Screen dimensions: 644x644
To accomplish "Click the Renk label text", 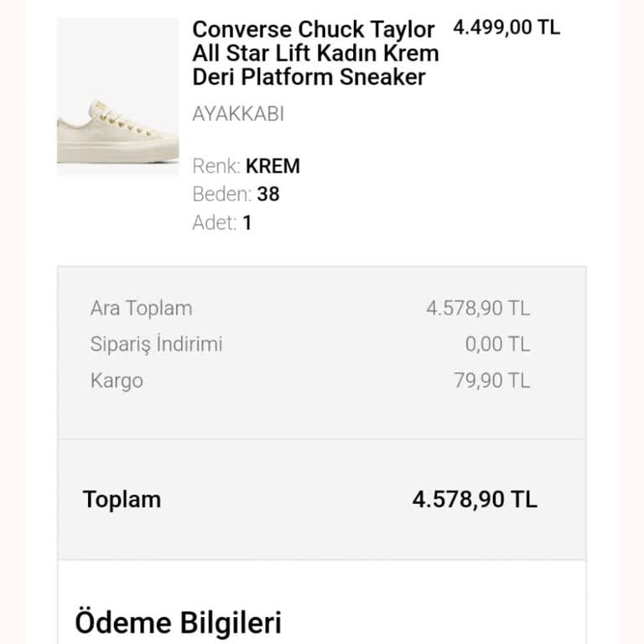I will [x=216, y=166].
